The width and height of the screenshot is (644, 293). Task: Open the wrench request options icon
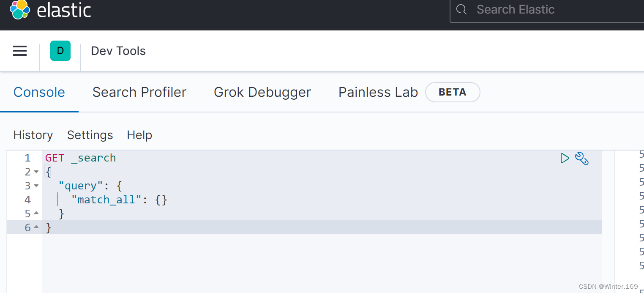pos(582,159)
